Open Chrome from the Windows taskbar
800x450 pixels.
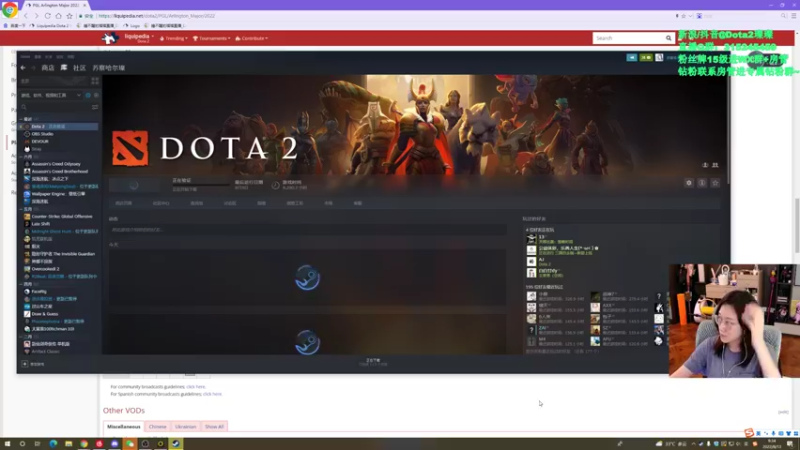(x=84, y=444)
